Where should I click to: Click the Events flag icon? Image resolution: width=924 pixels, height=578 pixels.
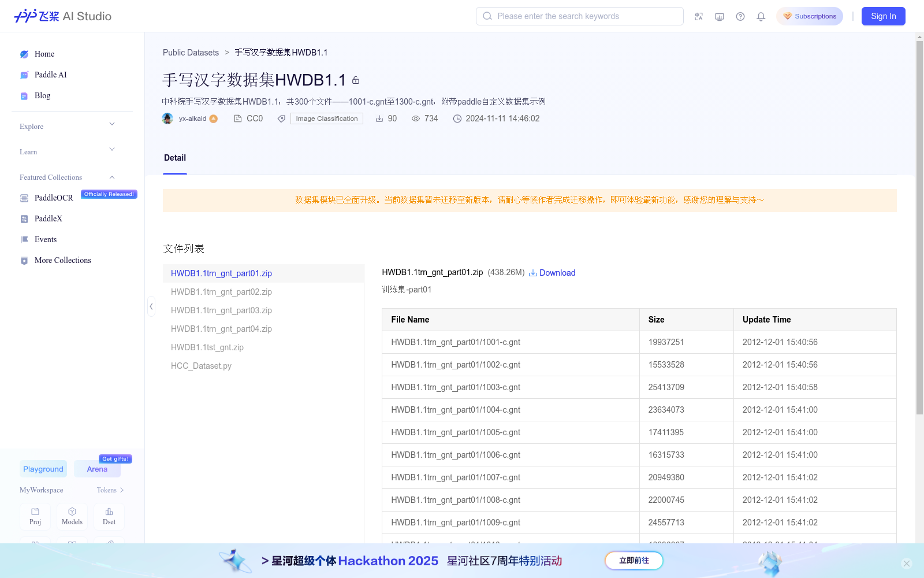pyautogui.click(x=24, y=240)
